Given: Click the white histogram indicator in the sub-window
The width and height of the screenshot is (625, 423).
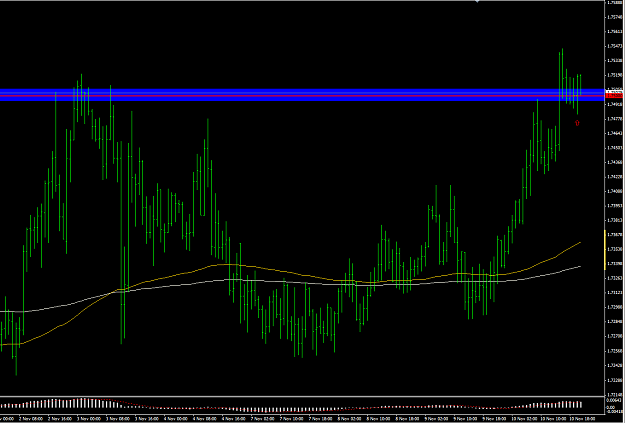Looking at the screenshot, I should click(291, 404).
